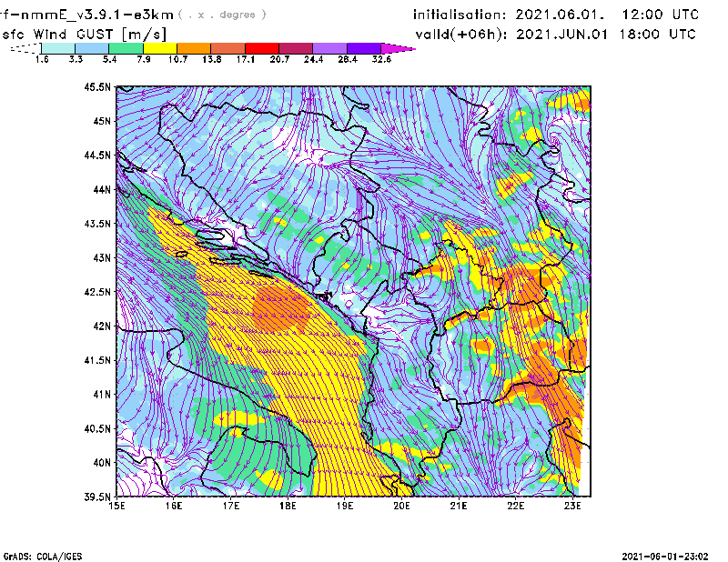This screenshot has width=728, height=562.
Task: Click the 43.5N latitude label
Action: [97, 224]
